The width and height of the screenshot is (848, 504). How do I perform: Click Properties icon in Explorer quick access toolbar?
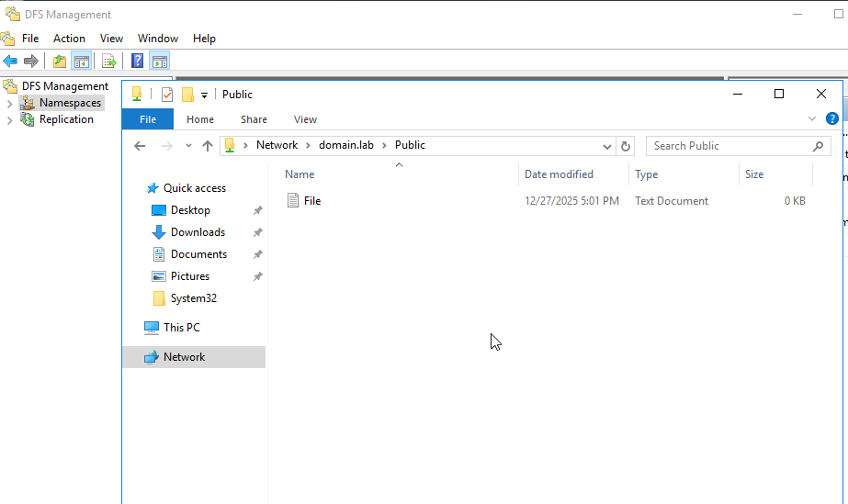click(166, 95)
